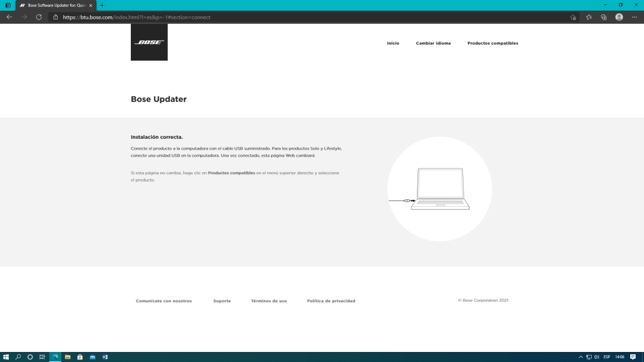Open Política de privacidad footer link
Viewport: 644px width, 362px height.
point(331,301)
